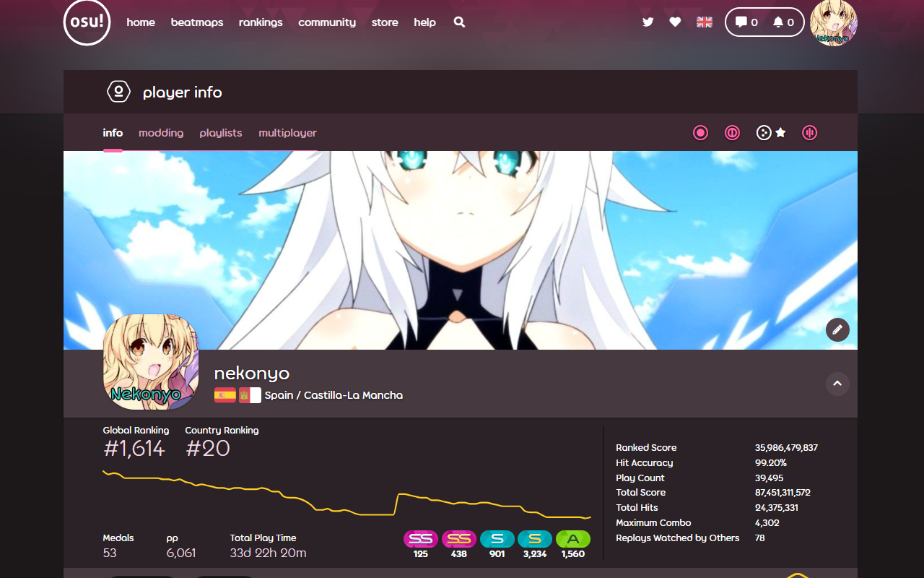Switch to the playlists tab
Image resolution: width=924 pixels, height=578 pixels.
coord(221,133)
